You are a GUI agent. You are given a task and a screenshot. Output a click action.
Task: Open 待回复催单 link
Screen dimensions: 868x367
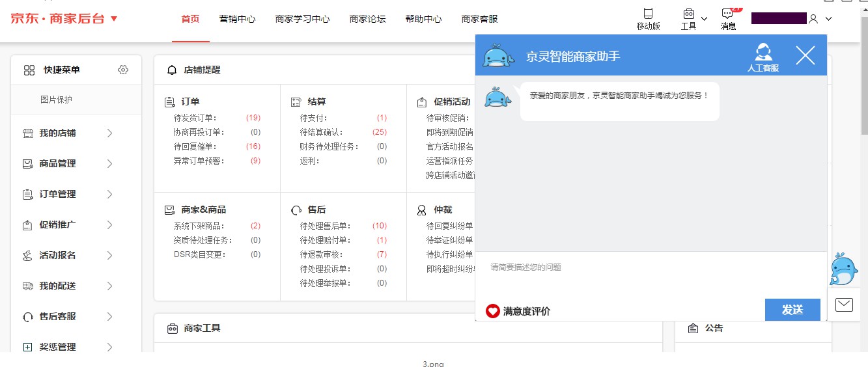coord(195,146)
